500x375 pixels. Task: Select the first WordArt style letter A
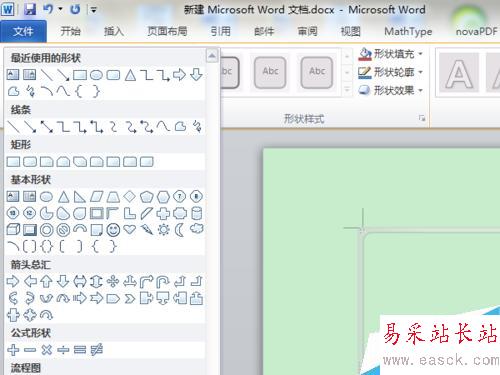(x=459, y=73)
